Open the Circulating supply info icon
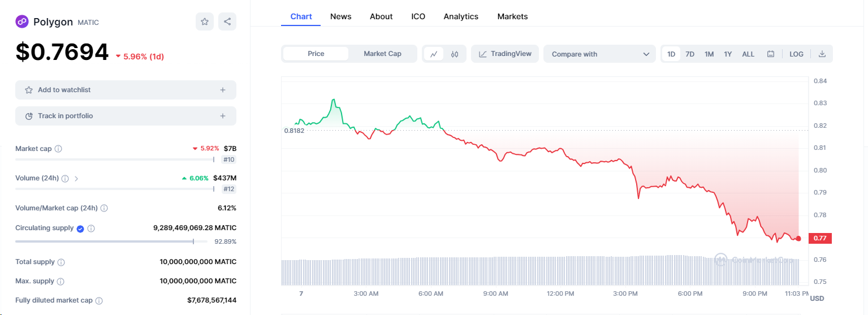Viewport: 868px width, 315px height. coord(91,228)
